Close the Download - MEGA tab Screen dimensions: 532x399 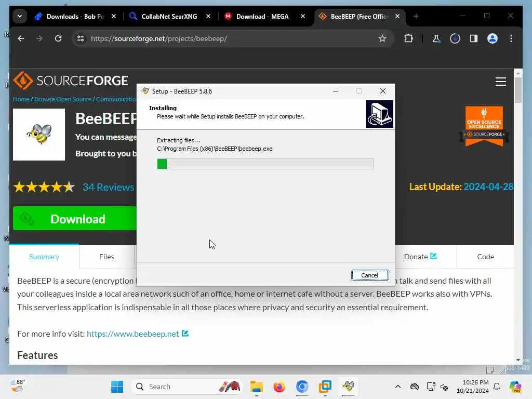tap(303, 16)
